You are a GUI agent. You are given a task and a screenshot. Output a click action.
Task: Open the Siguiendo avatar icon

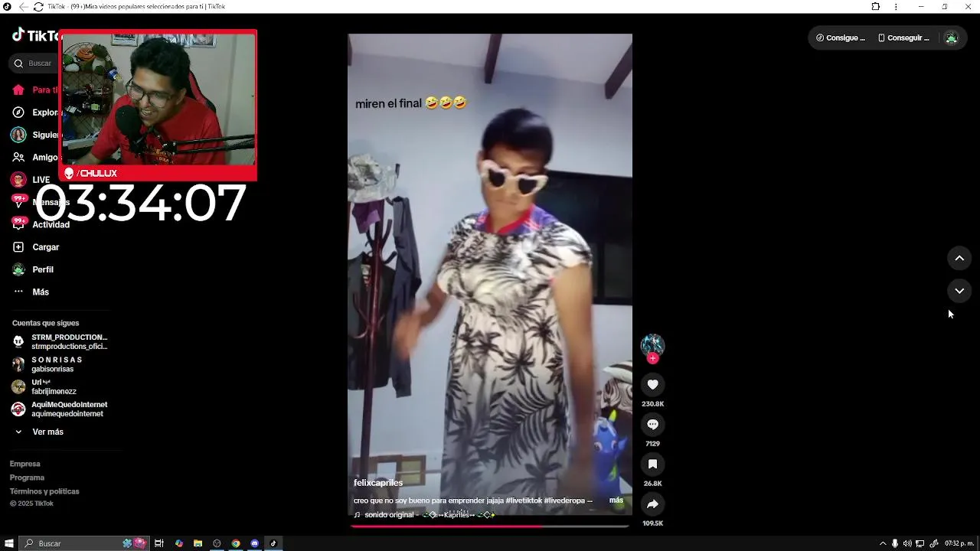[x=18, y=135]
